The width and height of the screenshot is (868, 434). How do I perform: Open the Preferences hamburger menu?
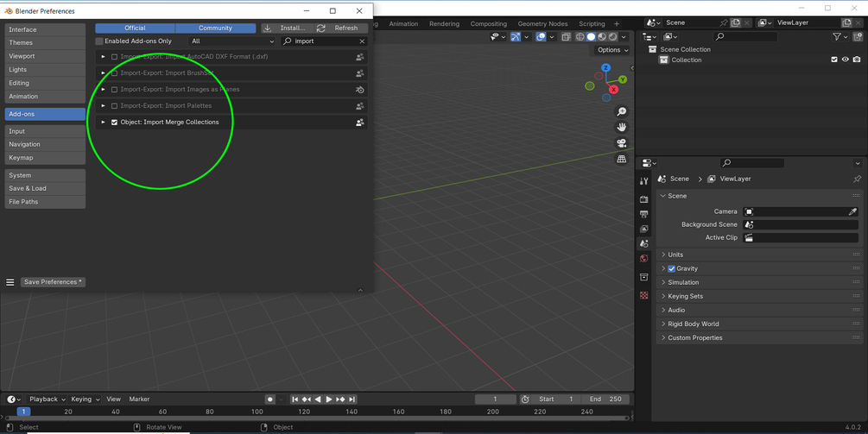point(10,282)
